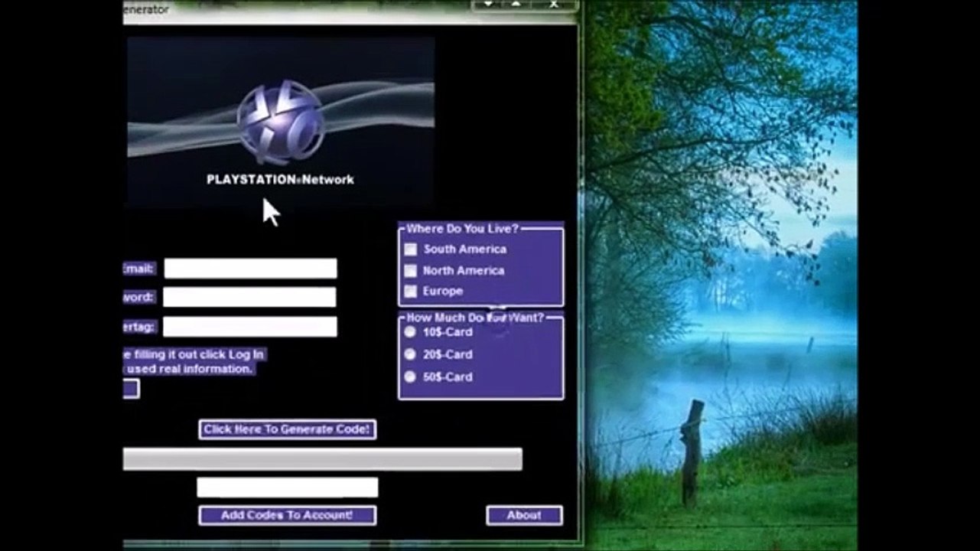
Task: Click the 'Where Do You Live?' label
Action: tap(462, 228)
